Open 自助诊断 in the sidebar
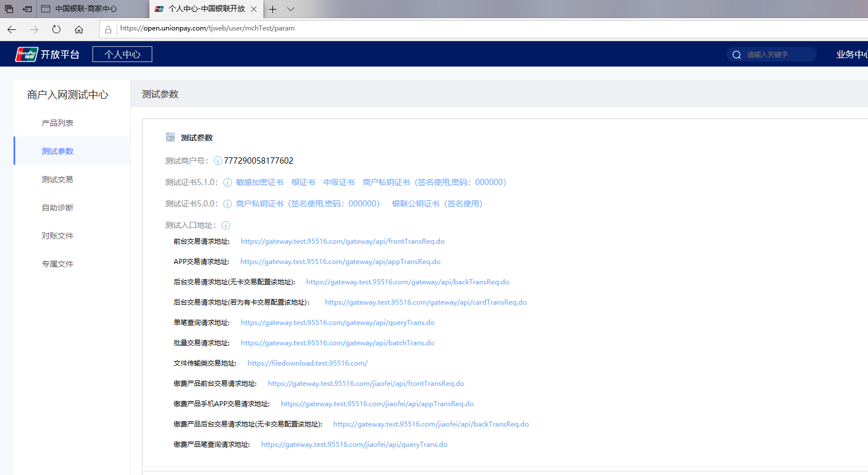868x475 pixels. click(58, 208)
